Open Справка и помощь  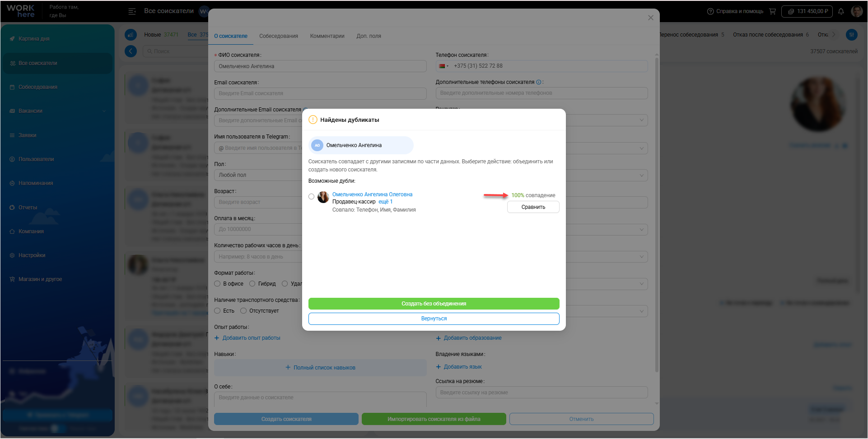pyautogui.click(x=735, y=11)
